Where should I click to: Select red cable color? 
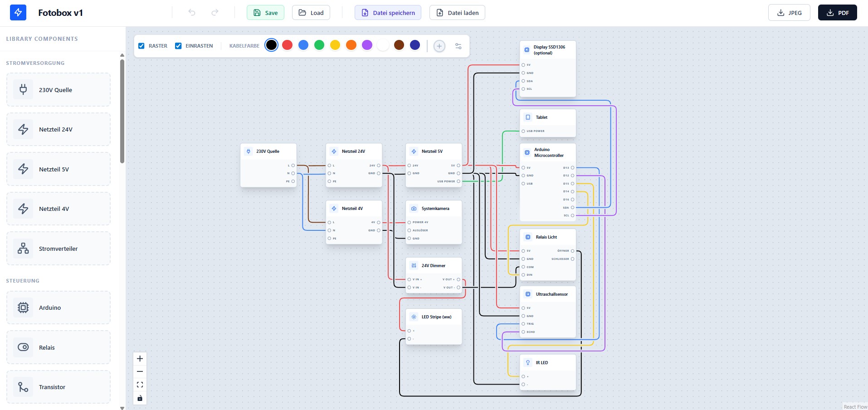click(287, 45)
